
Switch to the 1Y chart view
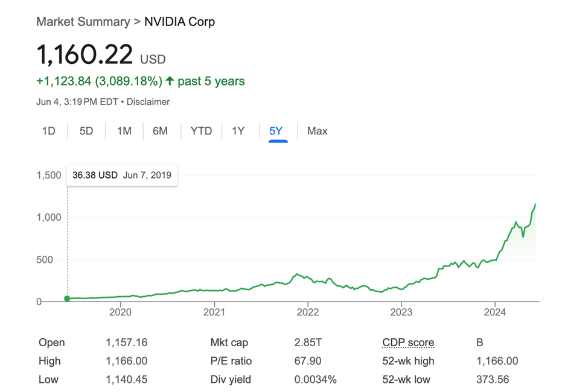[238, 131]
